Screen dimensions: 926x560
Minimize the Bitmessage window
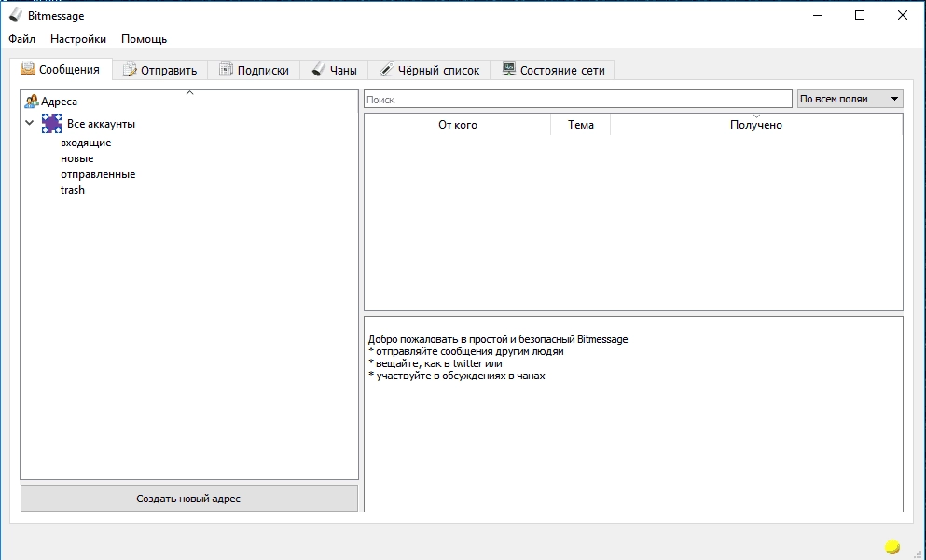[818, 15]
